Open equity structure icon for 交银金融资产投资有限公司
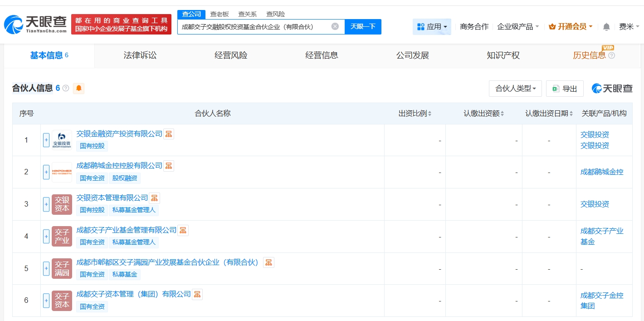Viewport: 644px width, 321px height. coord(169,134)
